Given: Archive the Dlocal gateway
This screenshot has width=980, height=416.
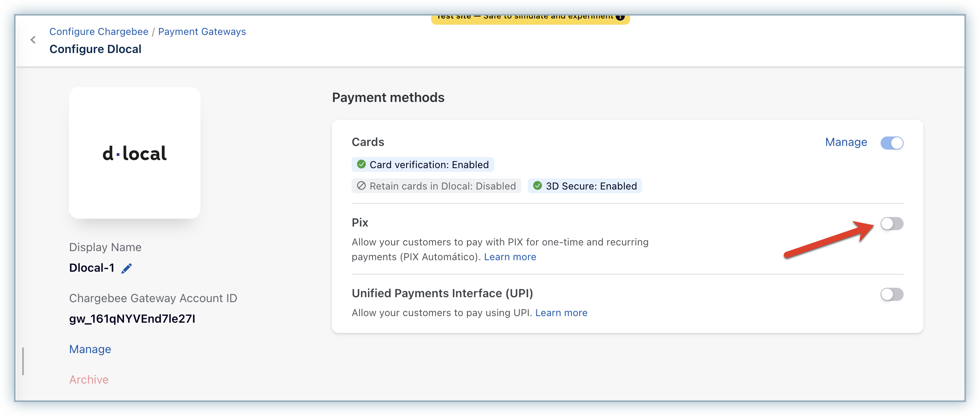Looking at the screenshot, I should click(x=89, y=380).
